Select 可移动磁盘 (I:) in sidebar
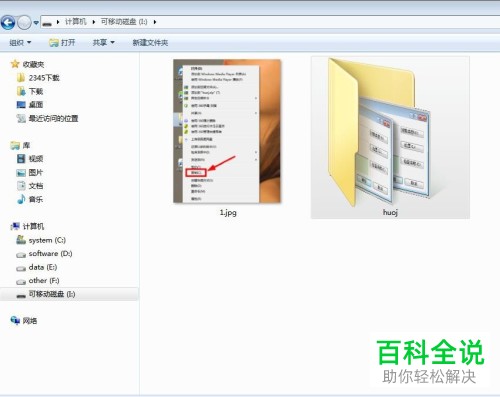The image size is (500, 397). (52, 294)
